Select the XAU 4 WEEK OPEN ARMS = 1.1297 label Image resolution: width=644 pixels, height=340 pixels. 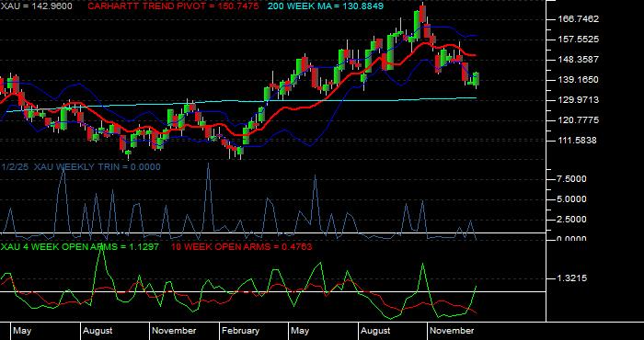tap(80, 247)
